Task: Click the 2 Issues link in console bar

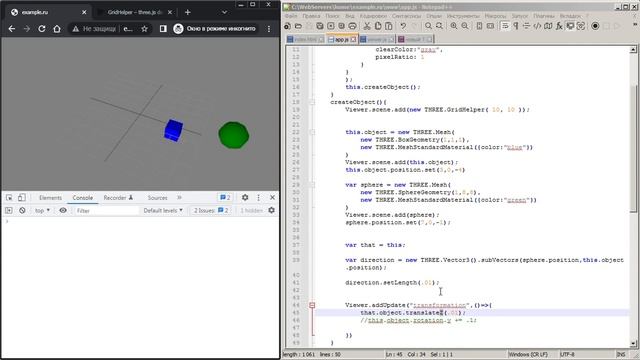Action: tap(211, 211)
